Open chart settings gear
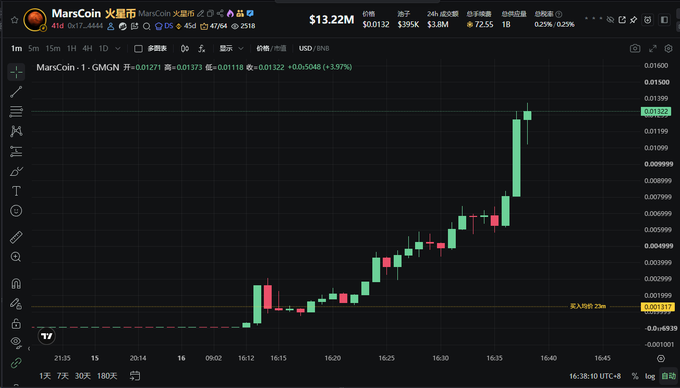The height and width of the screenshot is (388, 680). [668, 49]
